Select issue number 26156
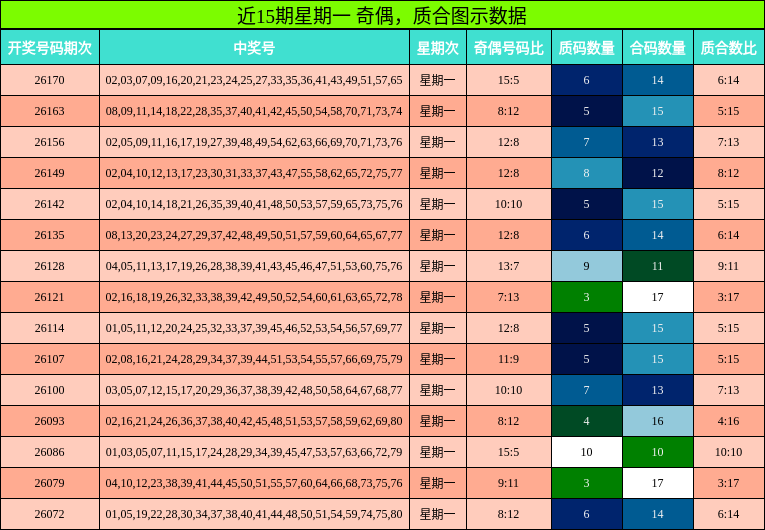Image resolution: width=765 pixels, height=530 pixels. [x=49, y=142]
